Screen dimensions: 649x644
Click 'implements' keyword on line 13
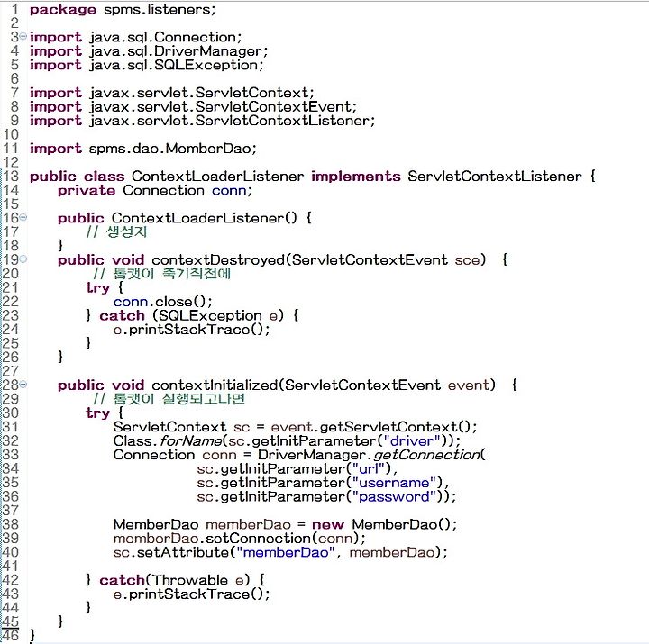click(x=356, y=177)
